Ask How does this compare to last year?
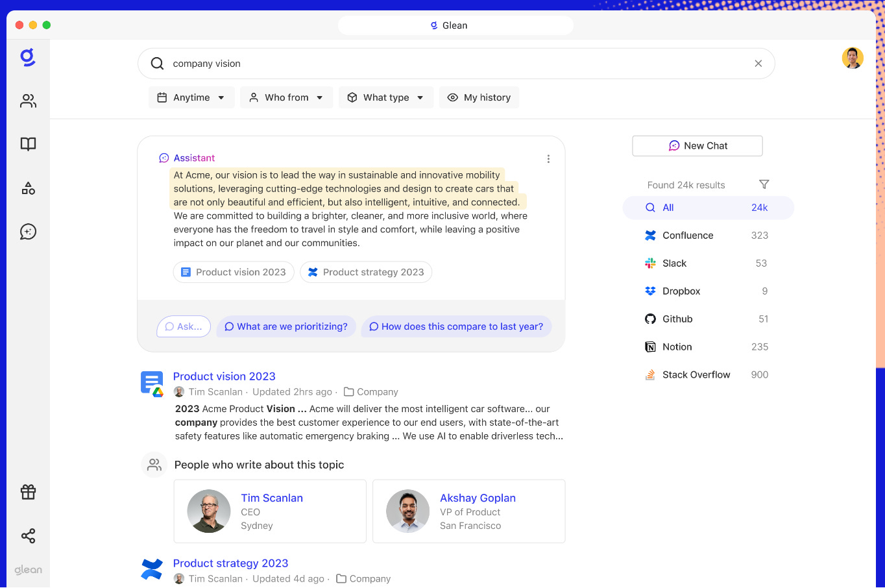This screenshot has width=885, height=588. coord(457,326)
